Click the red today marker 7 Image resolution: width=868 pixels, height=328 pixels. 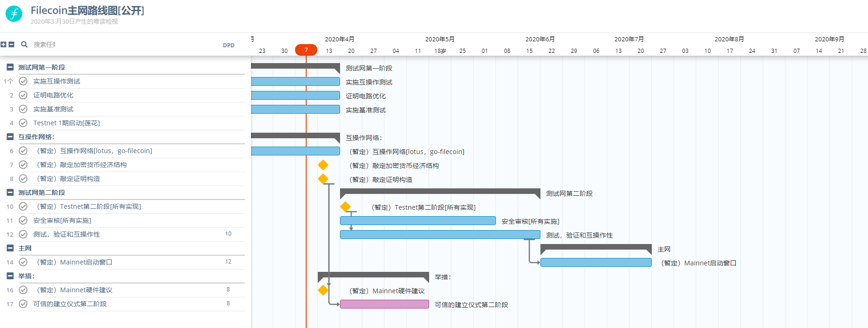pyautogui.click(x=306, y=50)
